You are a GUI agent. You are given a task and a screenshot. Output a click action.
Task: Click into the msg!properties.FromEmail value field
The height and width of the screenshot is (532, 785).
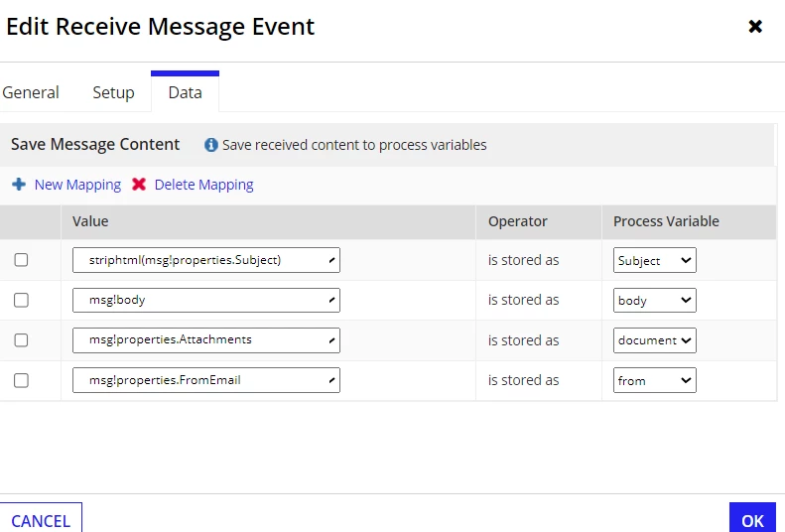[206, 380]
